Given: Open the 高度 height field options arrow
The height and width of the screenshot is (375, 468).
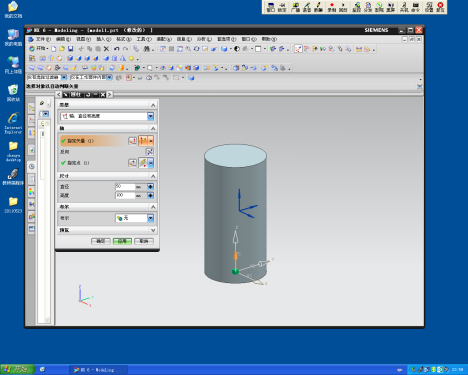Looking at the screenshot, I should (150, 195).
